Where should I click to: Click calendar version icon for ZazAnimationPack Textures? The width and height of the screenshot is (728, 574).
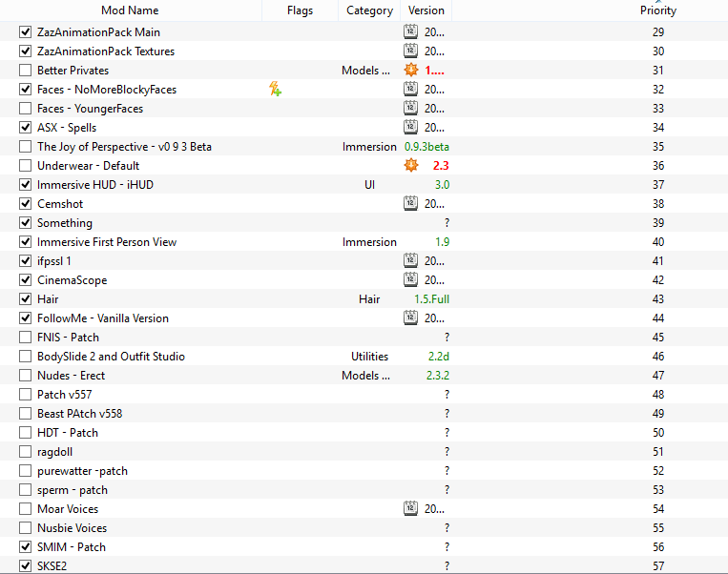pyautogui.click(x=410, y=51)
